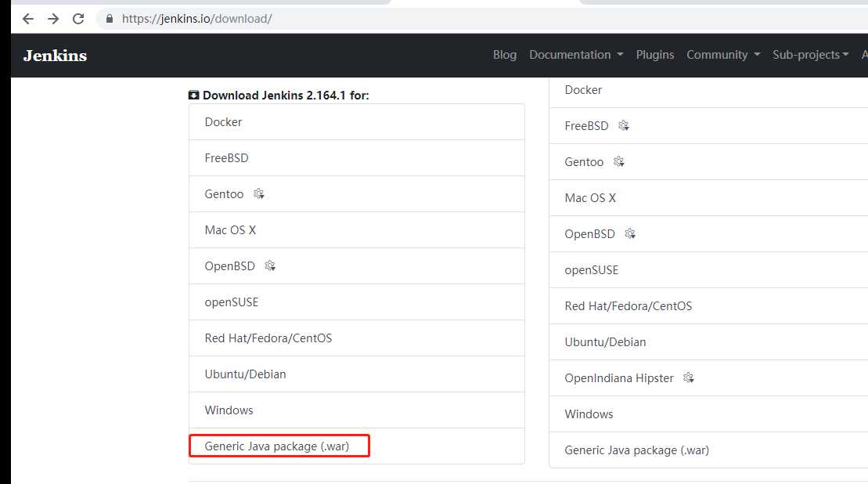
Task: Focus the address bar URL field
Action: (481, 19)
